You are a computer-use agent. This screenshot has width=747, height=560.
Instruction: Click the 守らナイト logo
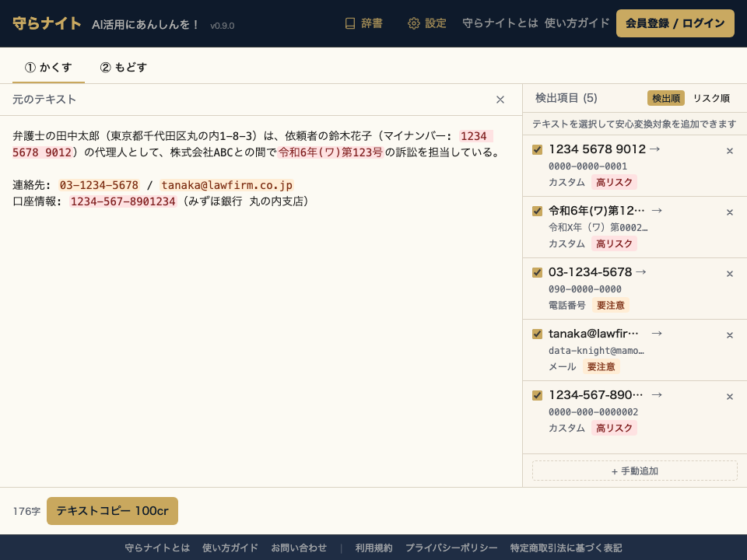(47, 23)
